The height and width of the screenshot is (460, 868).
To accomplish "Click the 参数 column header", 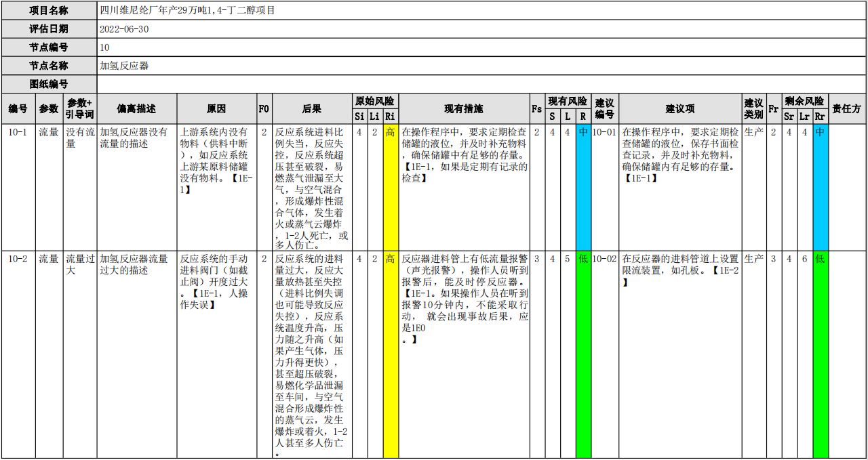I will click(49, 108).
